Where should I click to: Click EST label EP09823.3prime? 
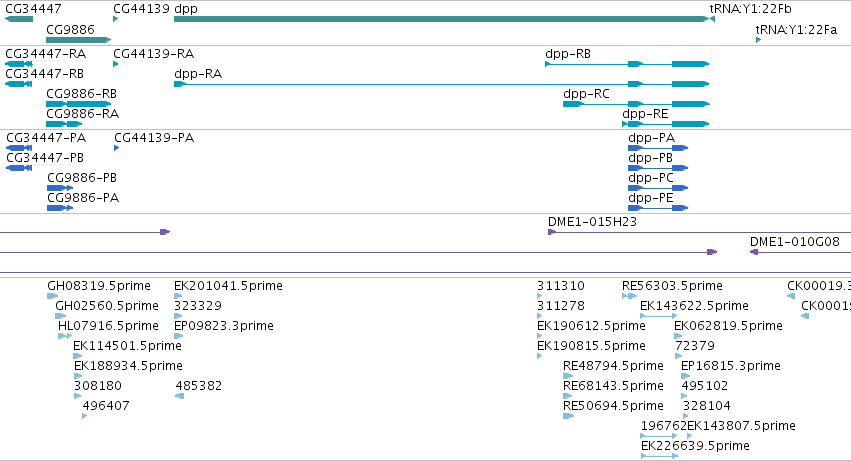pos(224,326)
